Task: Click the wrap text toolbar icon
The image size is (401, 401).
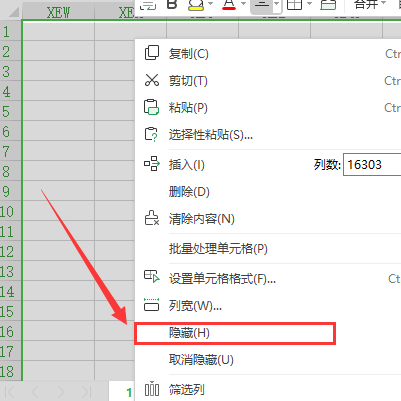Action: point(148,5)
